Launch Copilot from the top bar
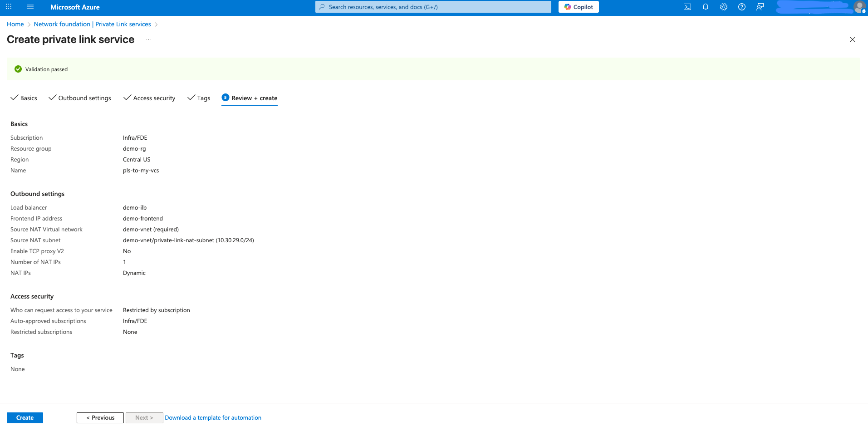Image resolution: width=868 pixels, height=431 pixels. [x=578, y=7]
